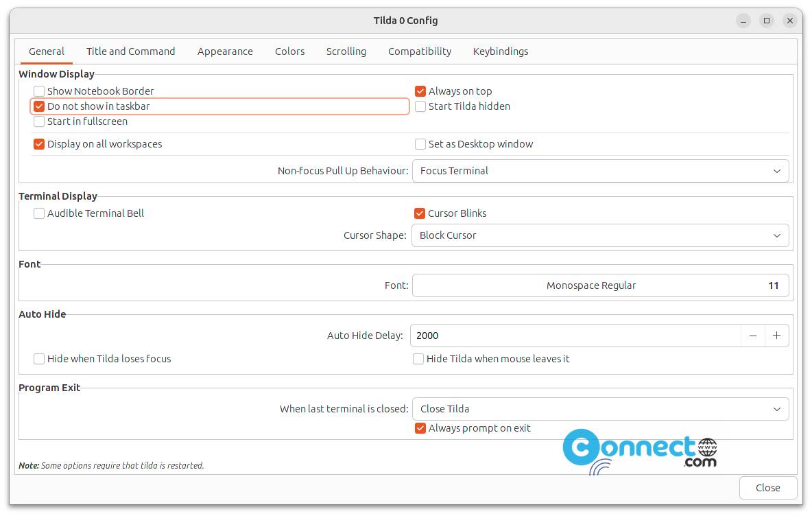The height and width of the screenshot is (516, 812).
Task: Check Hide Tilda when mouse leaves it
Action: [x=418, y=359]
